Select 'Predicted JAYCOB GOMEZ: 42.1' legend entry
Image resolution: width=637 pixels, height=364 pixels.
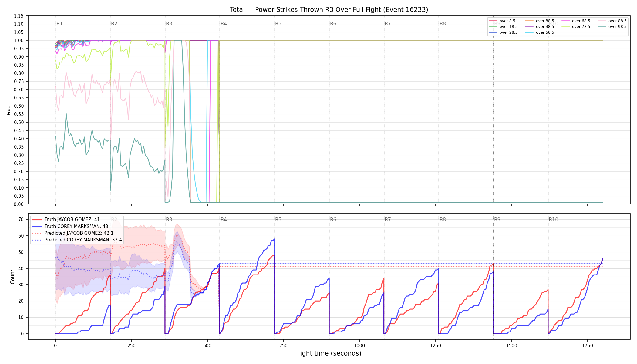tap(73, 233)
